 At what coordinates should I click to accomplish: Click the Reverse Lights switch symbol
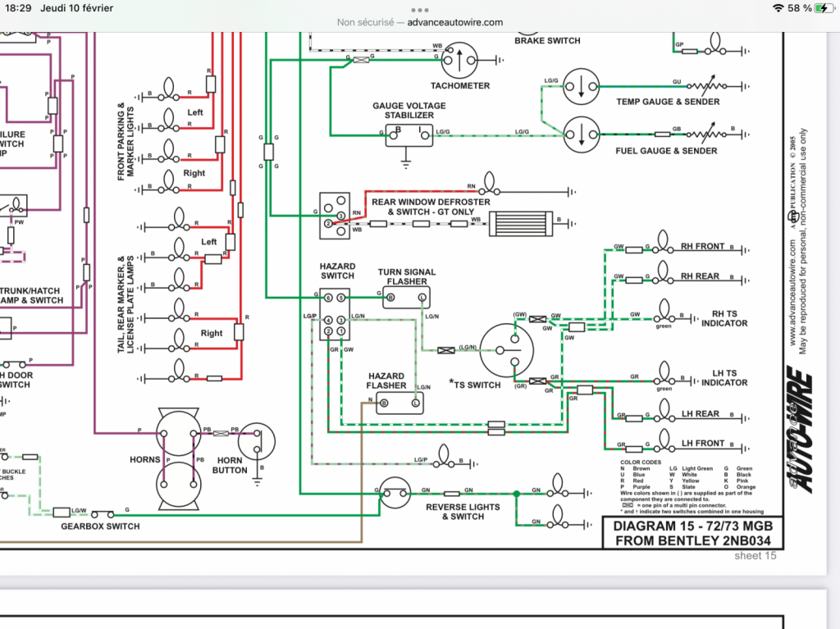[395, 493]
